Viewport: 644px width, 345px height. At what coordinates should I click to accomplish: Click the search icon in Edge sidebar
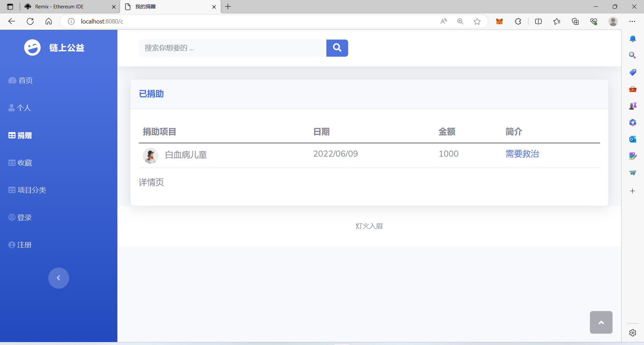[633, 55]
